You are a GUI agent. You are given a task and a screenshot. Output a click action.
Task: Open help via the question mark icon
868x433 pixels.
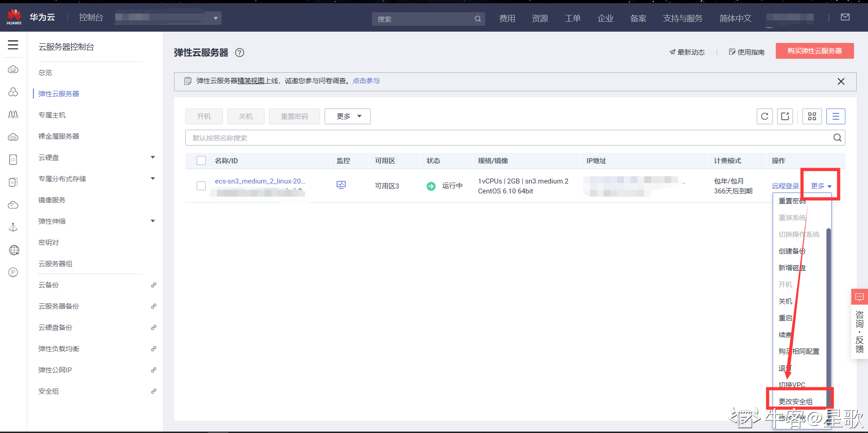[x=240, y=52]
